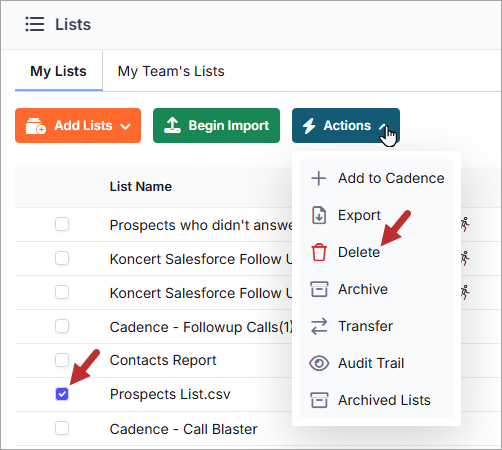
Task: Click the Export file download icon
Action: tap(319, 215)
